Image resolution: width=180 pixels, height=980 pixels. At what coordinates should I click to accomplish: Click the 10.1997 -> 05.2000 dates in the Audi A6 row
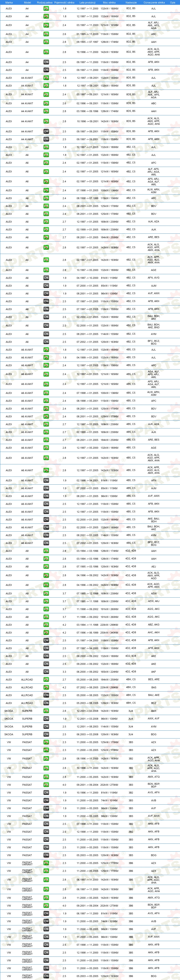click(x=87, y=270)
